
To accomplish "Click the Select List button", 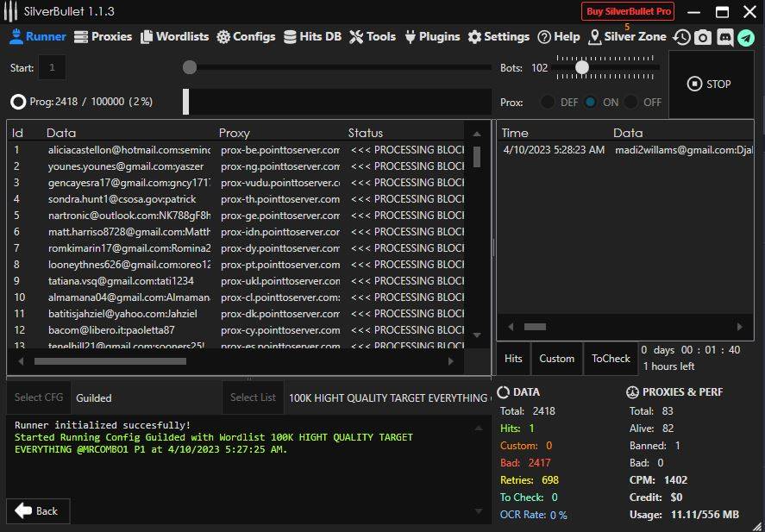I will (253, 397).
